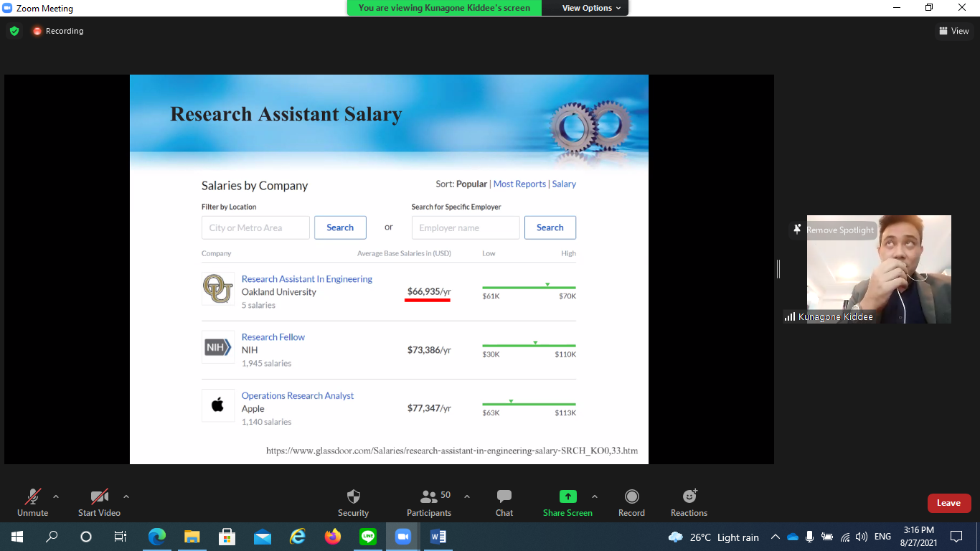Open Microsoft Edge from taskbar
Viewport: 980px width, 551px height.
click(156, 537)
